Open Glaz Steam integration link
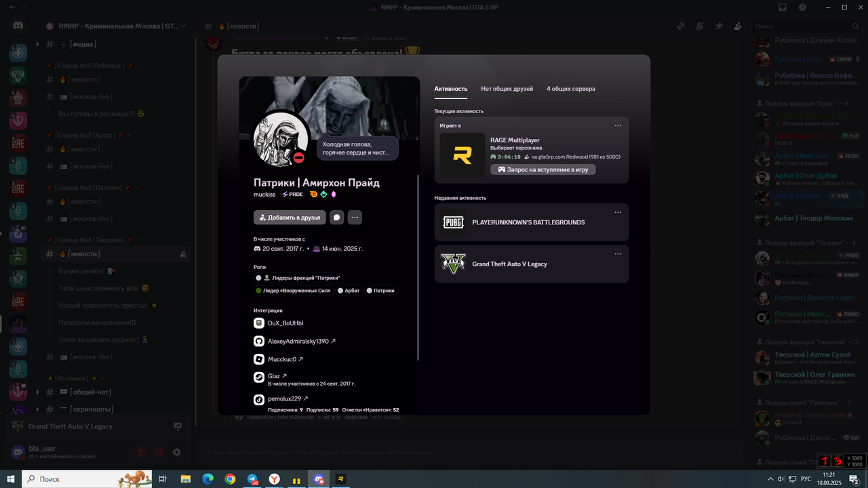This screenshot has height=488, width=868. click(277, 376)
